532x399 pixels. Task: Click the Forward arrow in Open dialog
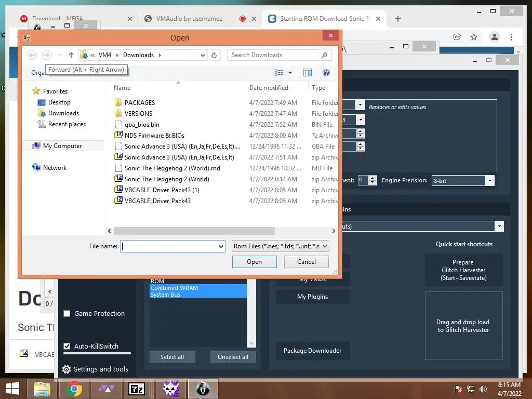click(47, 55)
